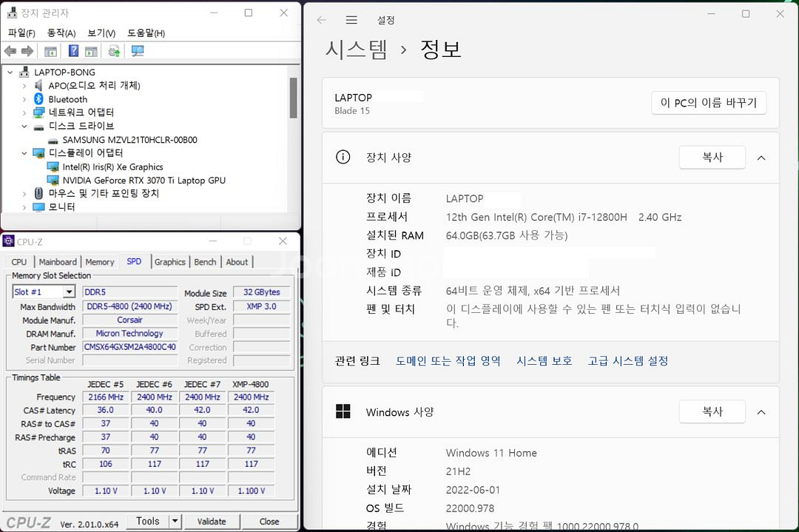Viewport: 799px width, 532px height.
Task: Open the Slot #1 memory slot dropdown
Action: [69, 292]
